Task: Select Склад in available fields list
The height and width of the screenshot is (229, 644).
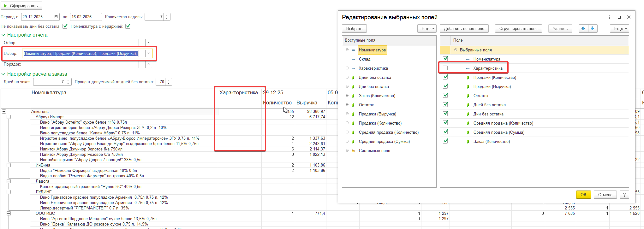Action: [x=365, y=59]
